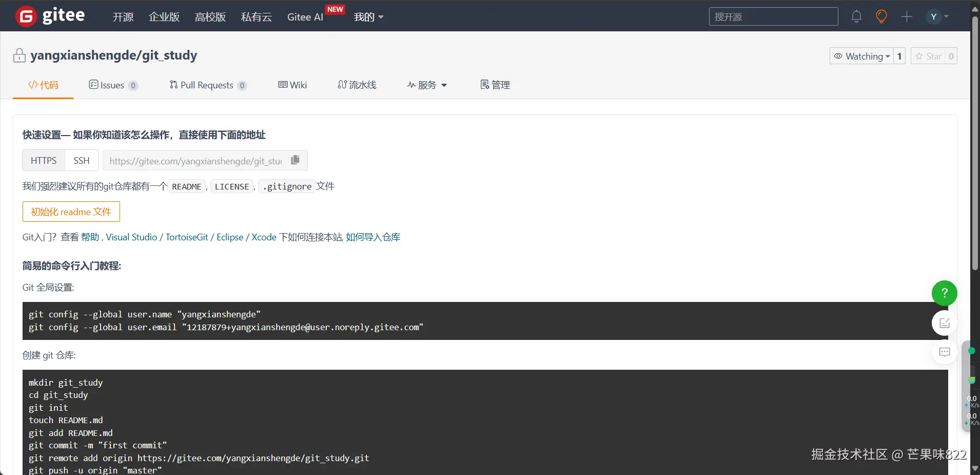The image size is (980, 475).
Task: Click the git commit first commit line
Action: (x=98, y=445)
